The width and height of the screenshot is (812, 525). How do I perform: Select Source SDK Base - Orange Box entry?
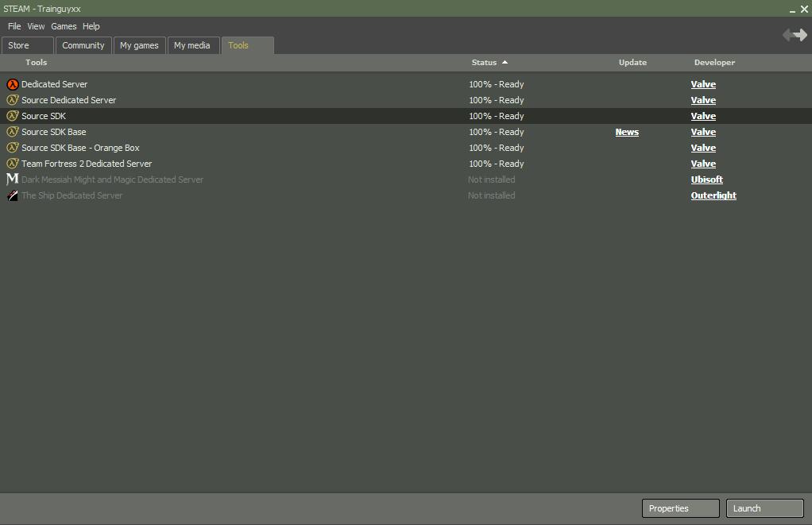click(x=80, y=148)
